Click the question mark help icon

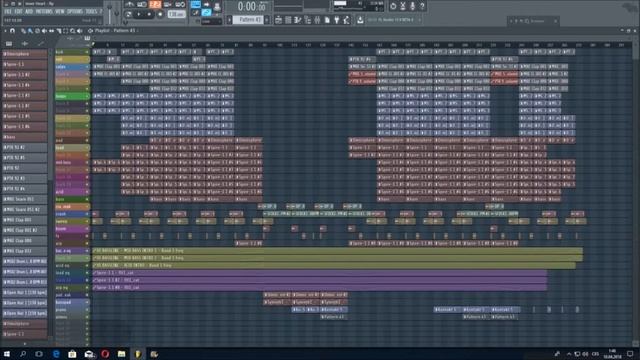[x=422, y=6]
